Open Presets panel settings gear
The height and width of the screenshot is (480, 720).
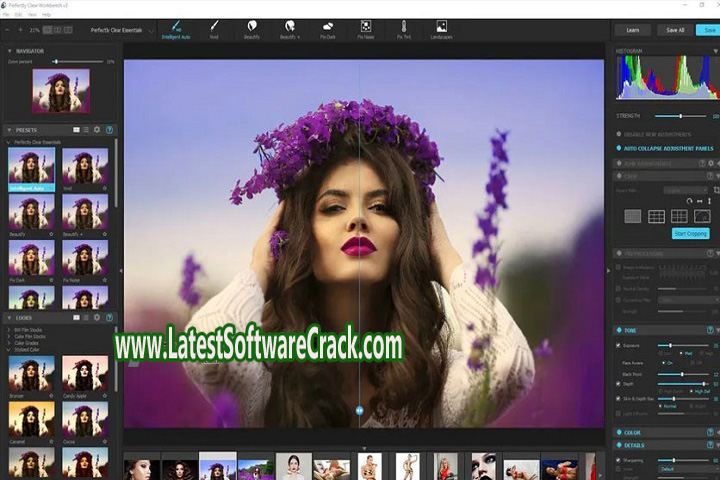[x=97, y=130]
